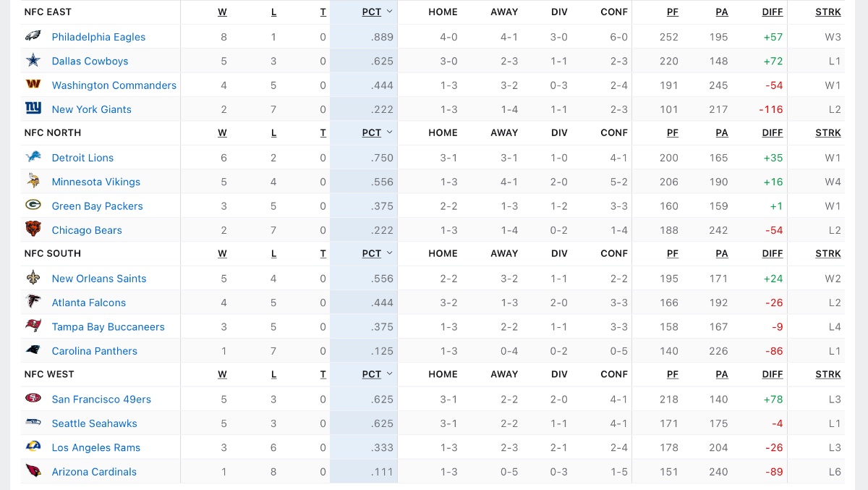Open the Los Angeles Rams team link
This screenshot has width=868, height=490.
pyautogui.click(x=95, y=447)
